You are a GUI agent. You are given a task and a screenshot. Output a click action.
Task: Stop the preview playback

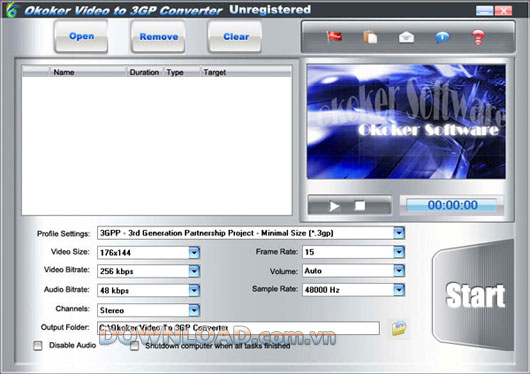point(360,205)
